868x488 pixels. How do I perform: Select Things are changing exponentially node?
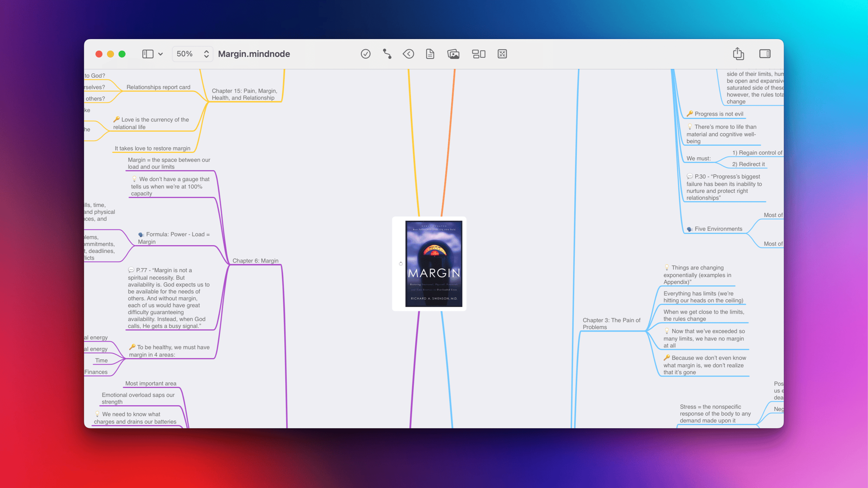697,275
